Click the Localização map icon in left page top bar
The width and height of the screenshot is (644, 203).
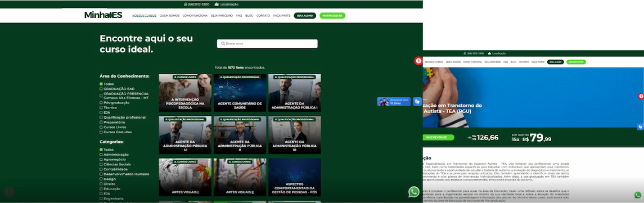point(217,4)
